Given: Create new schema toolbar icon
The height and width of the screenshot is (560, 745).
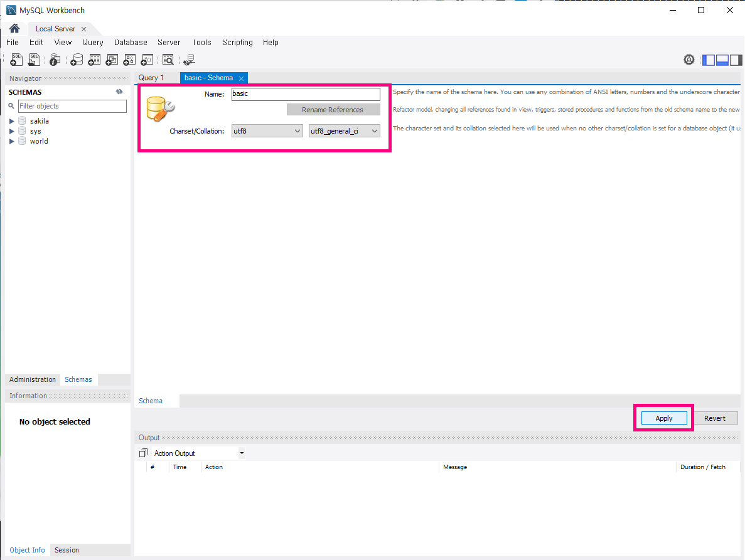Looking at the screenshot, I should (x=76, y=60).
